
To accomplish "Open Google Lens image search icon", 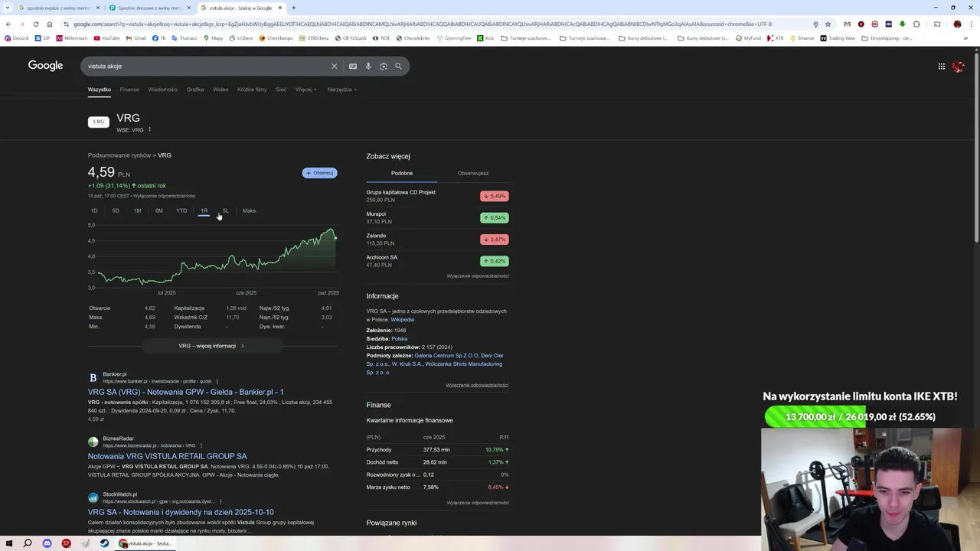I will [x=384, y=67].
